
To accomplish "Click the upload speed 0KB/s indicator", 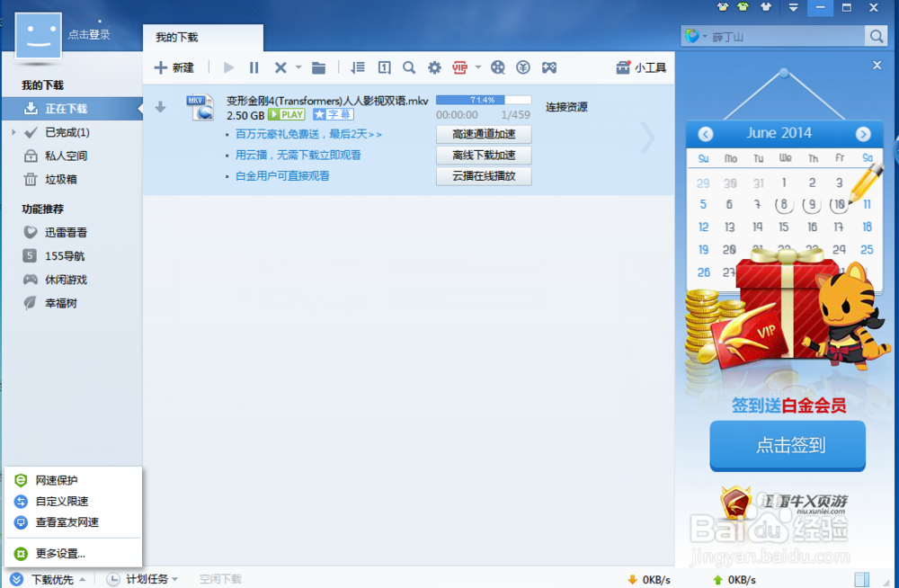I will (734, 580).
